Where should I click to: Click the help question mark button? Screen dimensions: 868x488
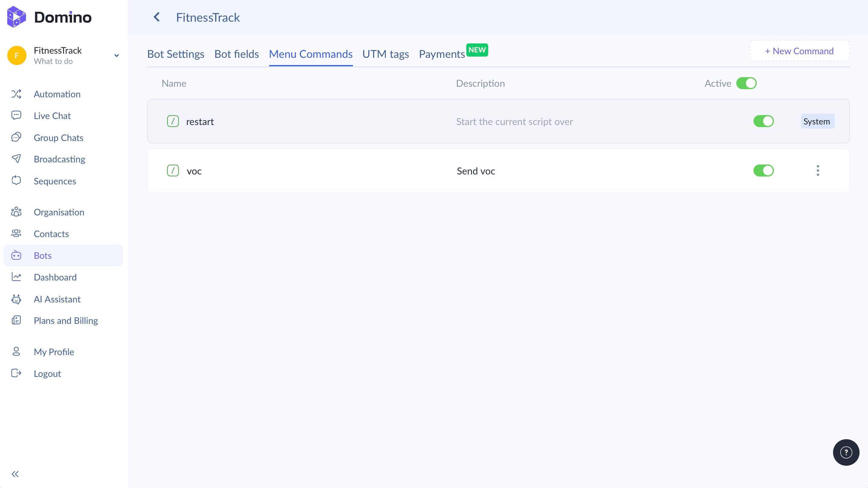pyautogui.click(x=846, y=452)
